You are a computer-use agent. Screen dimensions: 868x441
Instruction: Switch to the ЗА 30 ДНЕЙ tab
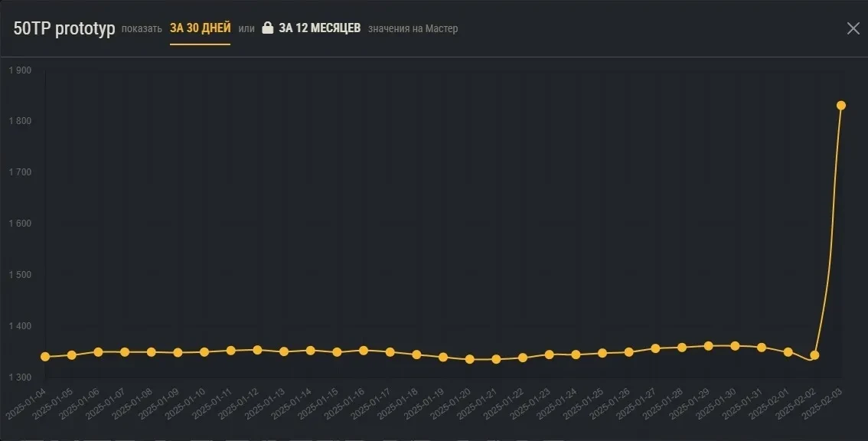point(200,28)
